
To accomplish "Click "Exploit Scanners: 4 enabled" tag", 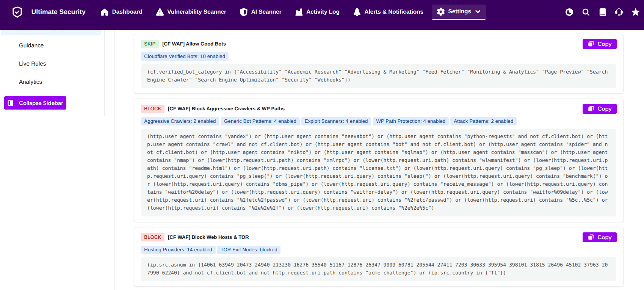I will tap(336, 121).
